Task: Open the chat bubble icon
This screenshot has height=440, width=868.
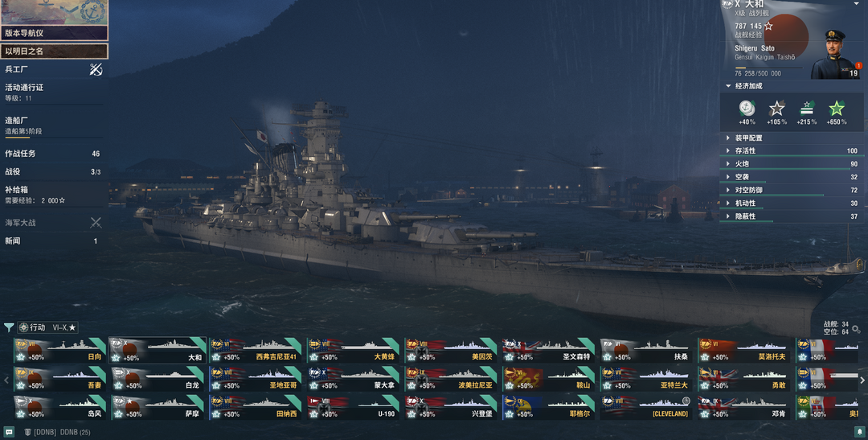Action: click(x=8, y=432)
